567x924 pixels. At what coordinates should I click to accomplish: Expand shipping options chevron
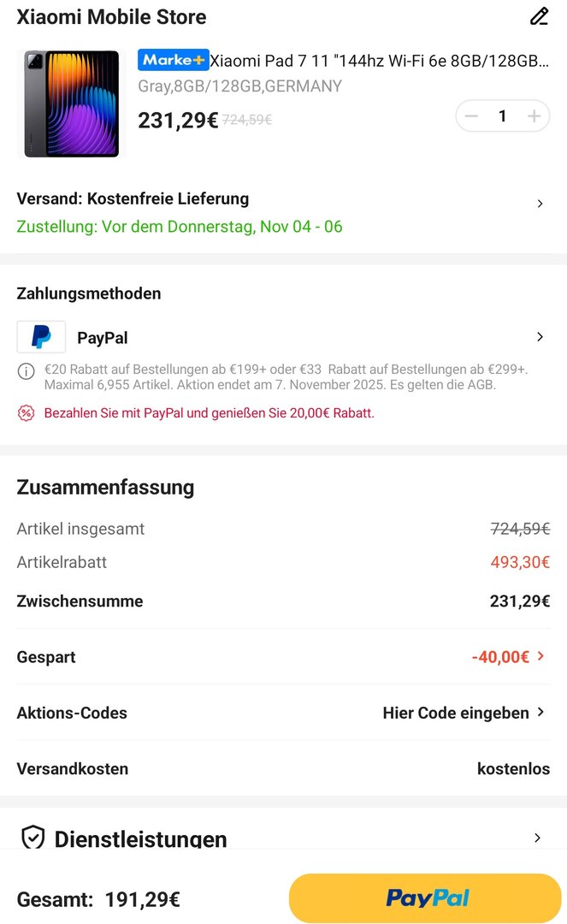point(540,204)
